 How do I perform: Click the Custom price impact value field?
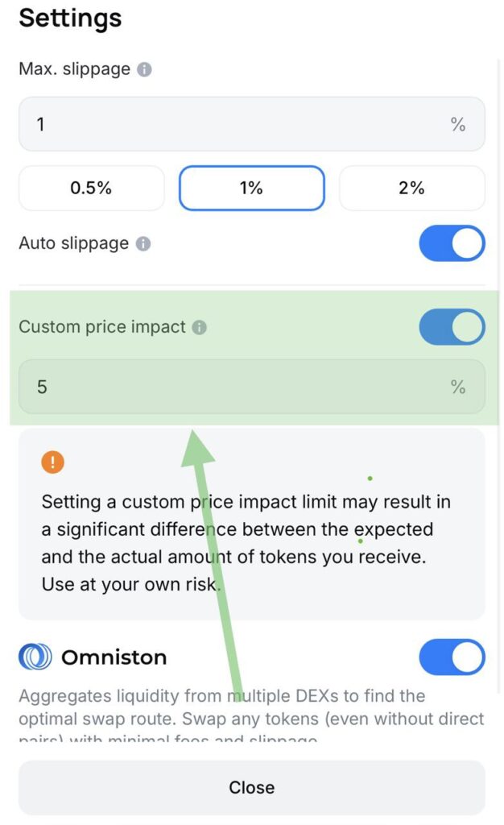233,387
